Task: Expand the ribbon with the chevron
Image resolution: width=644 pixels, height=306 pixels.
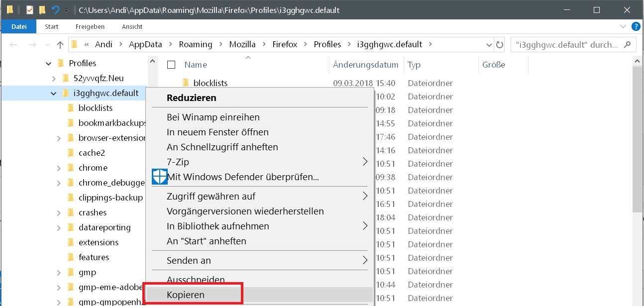Action: pos(623,26)
